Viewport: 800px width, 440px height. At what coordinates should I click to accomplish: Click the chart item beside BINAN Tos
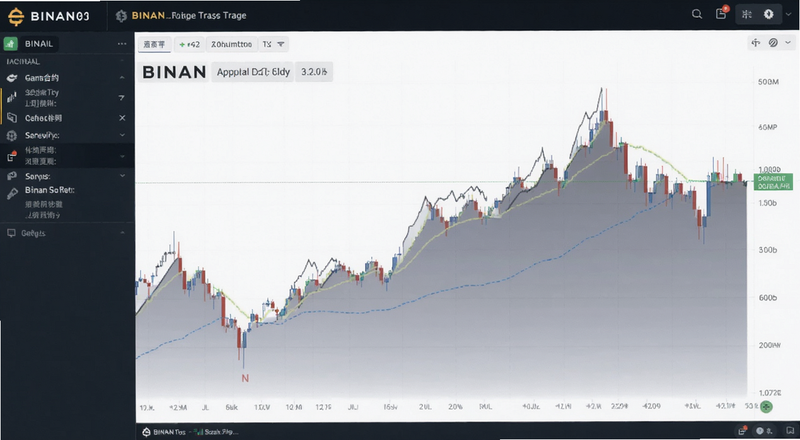point(217,432)
